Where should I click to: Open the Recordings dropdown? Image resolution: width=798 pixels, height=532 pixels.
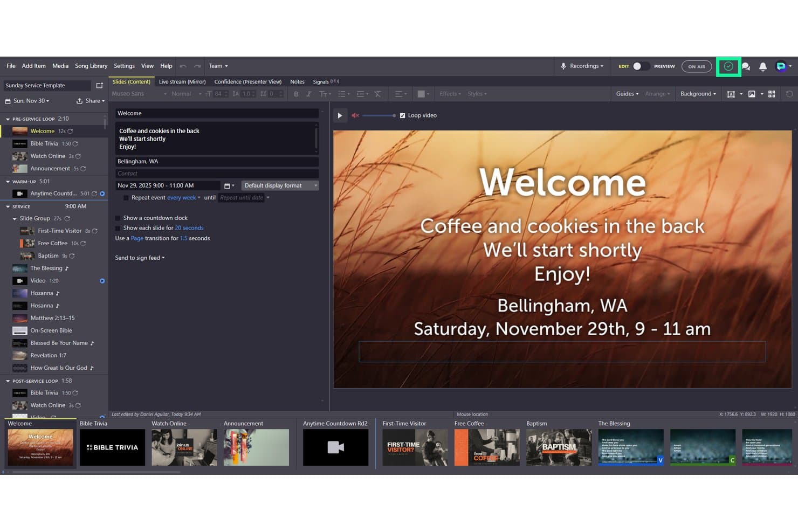point(582,66)
